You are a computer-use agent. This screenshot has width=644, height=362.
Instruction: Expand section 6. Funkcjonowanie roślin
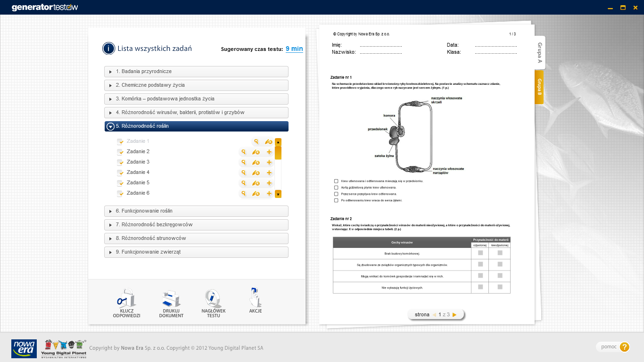pyautogui.click(x=196, y=211)
